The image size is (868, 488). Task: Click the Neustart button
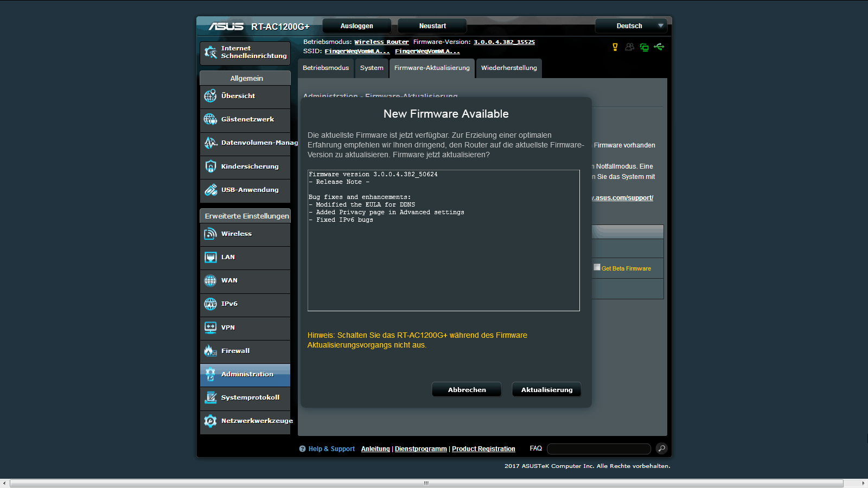[x=432, y=26]
